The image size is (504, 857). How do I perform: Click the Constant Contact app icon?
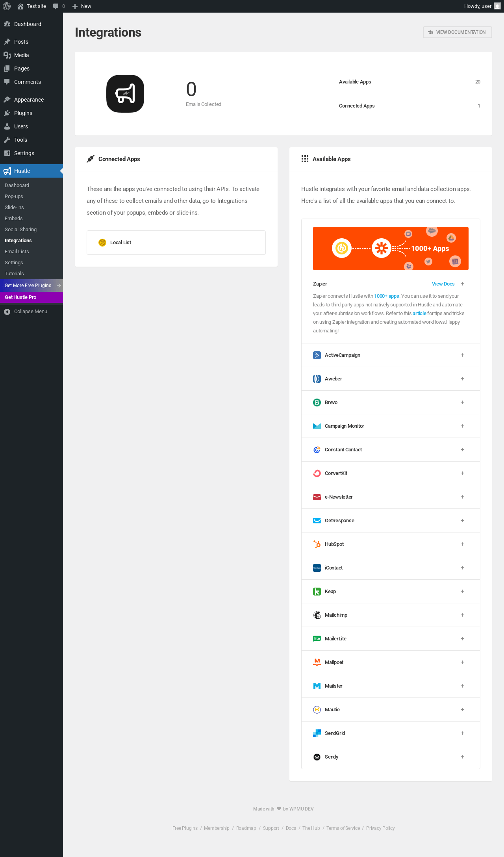coord(317,450)
